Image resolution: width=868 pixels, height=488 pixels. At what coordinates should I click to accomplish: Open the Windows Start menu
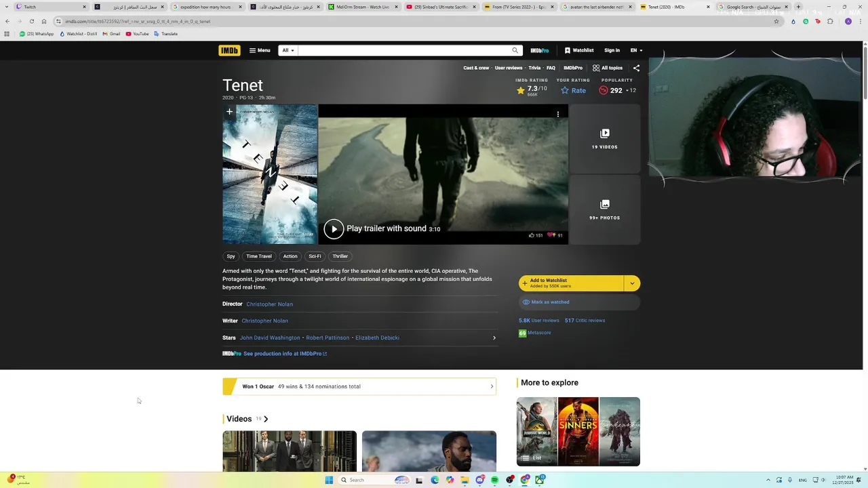[329, 480]
